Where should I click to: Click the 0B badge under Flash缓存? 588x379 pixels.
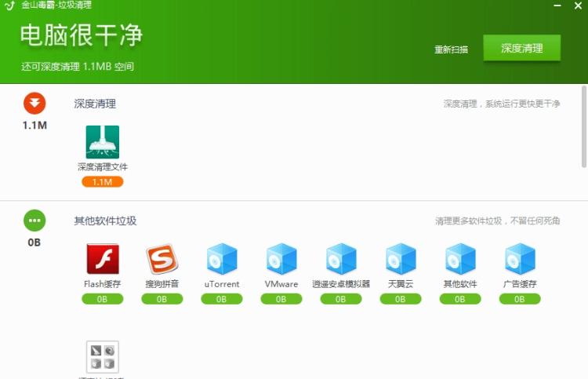tap(103, 299)
